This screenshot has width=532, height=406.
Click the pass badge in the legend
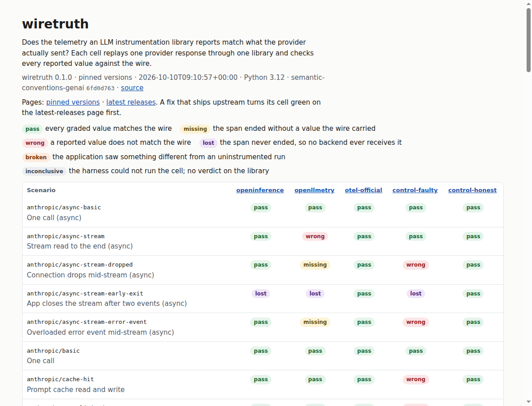tap(32, 129)
